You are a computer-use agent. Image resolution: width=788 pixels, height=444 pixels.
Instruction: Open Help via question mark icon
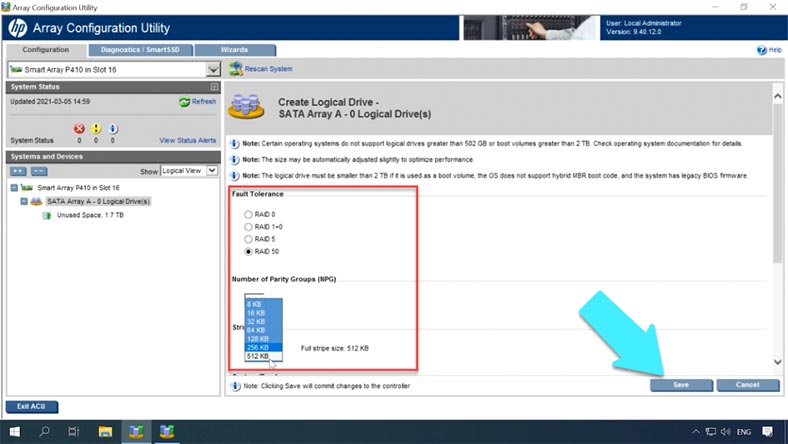[x=762, y=50]
